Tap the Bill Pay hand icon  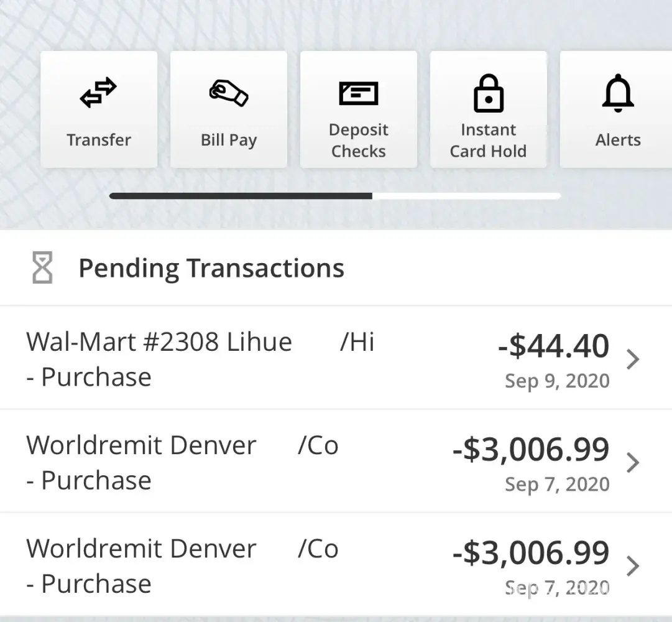228,93
